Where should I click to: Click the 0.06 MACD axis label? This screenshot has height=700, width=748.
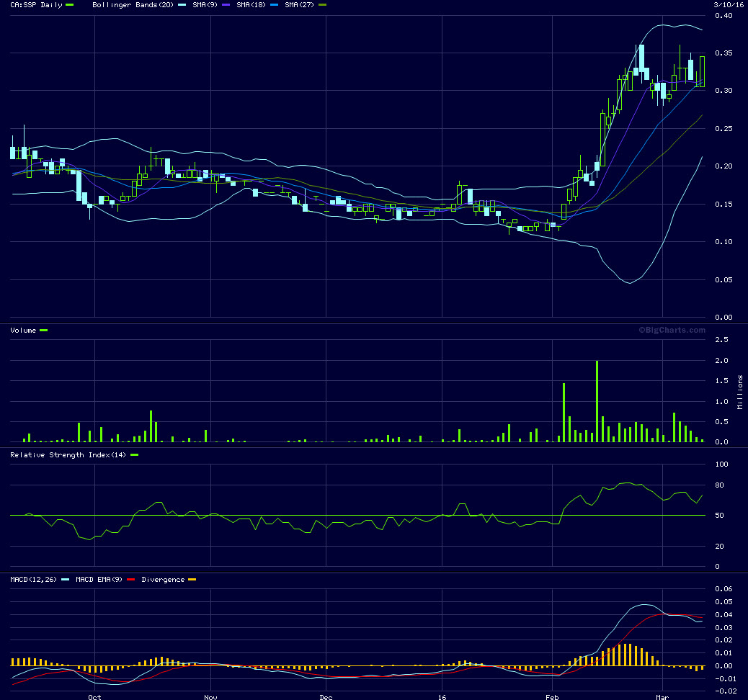[723, 589]
